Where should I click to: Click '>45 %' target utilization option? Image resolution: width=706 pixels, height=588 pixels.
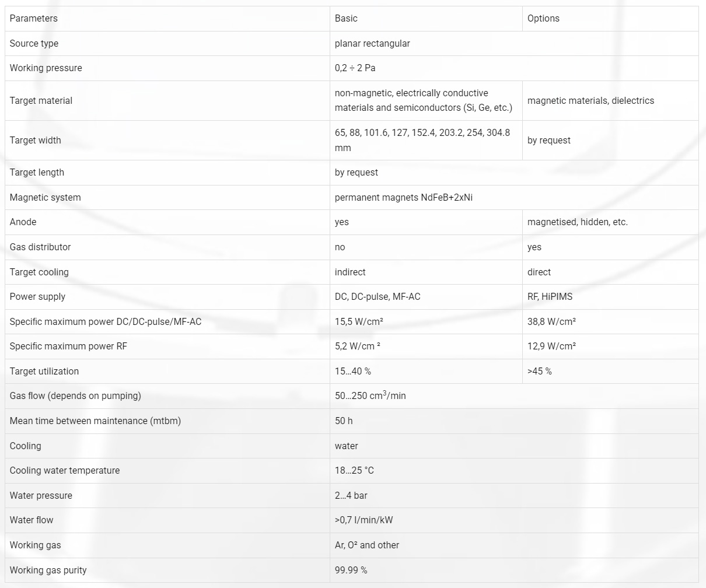tap(539, 371)
